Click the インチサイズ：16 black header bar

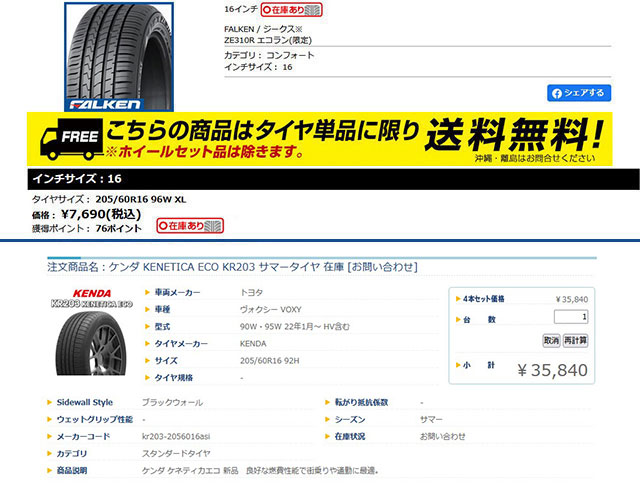coord(333,179)
